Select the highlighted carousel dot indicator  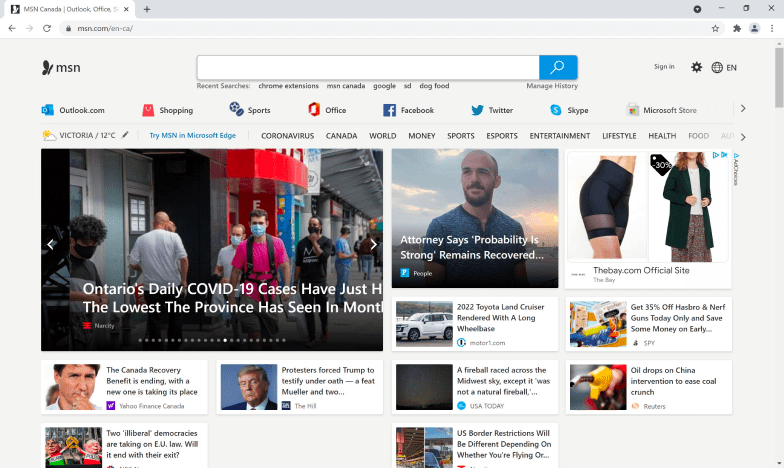click(225, 340)
